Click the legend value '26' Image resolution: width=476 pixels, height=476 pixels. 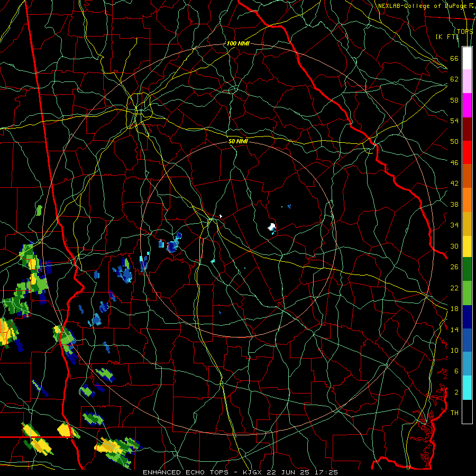pos(454,267)
